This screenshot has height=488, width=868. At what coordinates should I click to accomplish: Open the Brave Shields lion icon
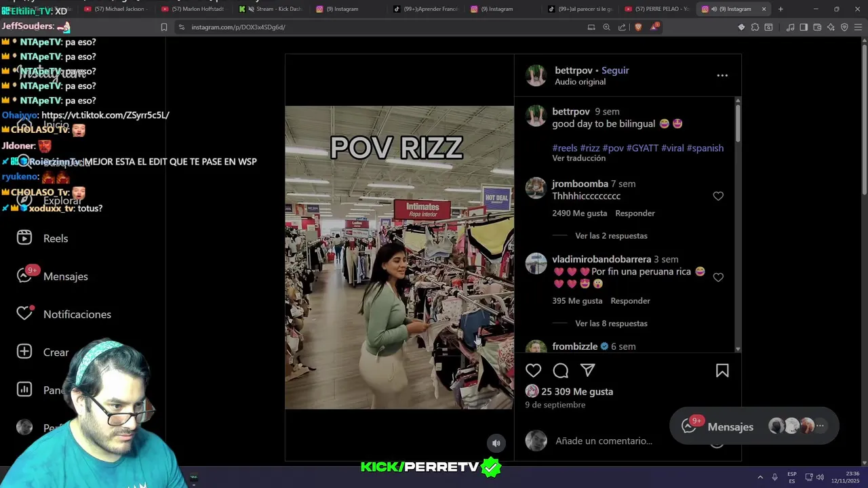pos(638,27)
